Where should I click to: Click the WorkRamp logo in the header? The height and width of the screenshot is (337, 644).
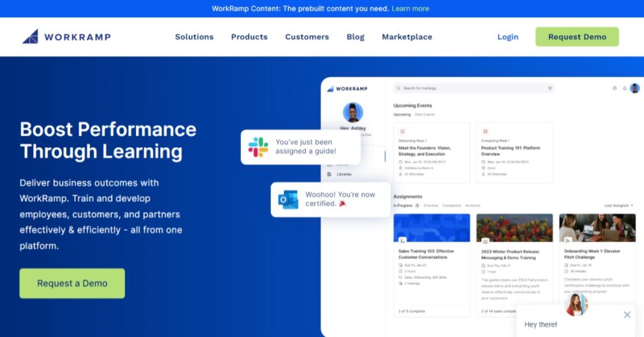pos(67,36)
